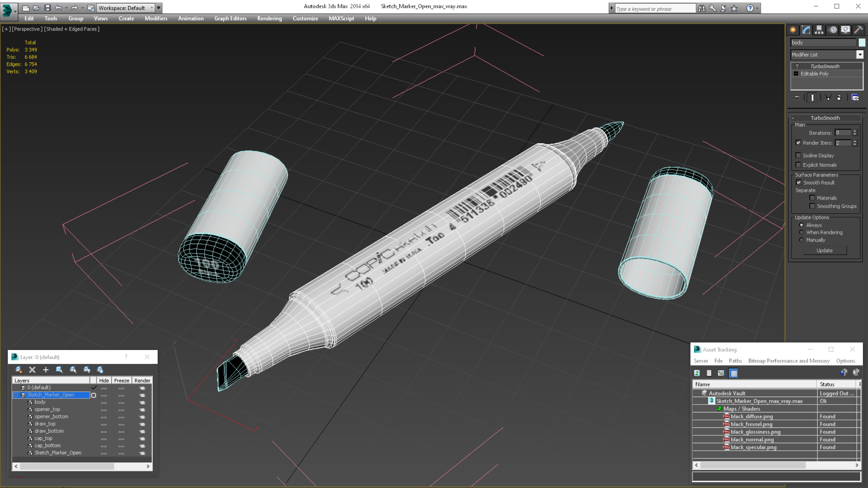
Task: Open the Customize menu
Action: point(305,18)
